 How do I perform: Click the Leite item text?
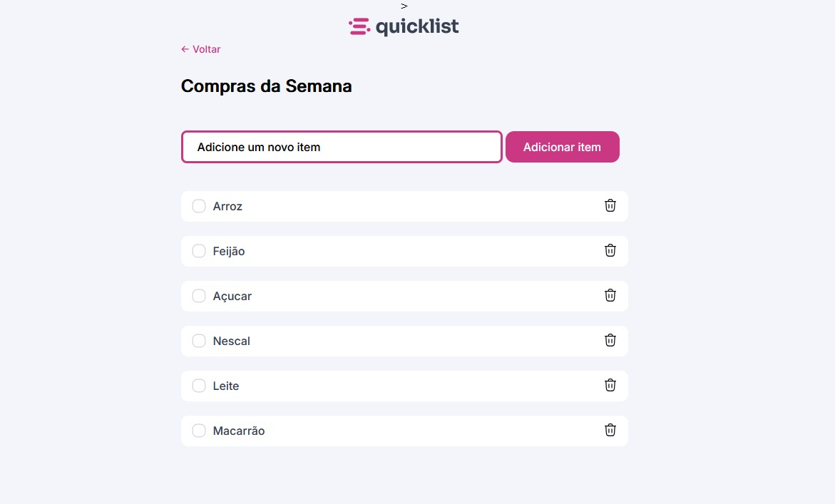pyautogui.click(x=226, y=386)
